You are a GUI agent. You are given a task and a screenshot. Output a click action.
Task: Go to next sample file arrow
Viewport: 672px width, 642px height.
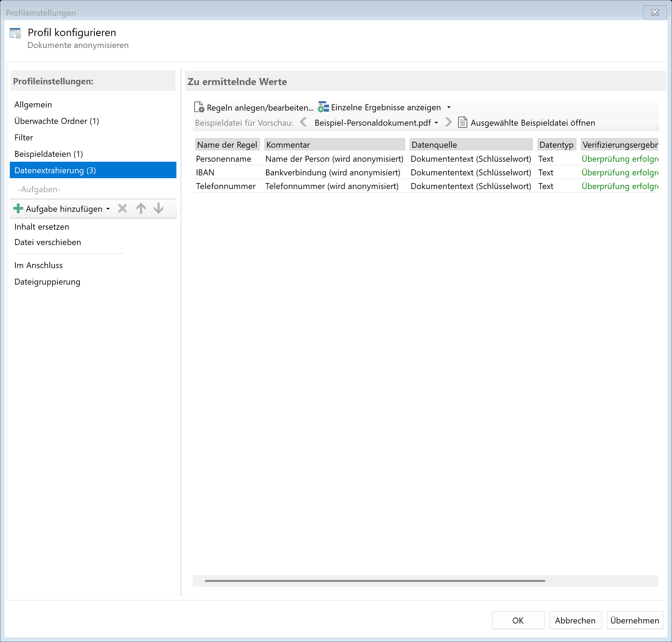[x=448, y=122]
